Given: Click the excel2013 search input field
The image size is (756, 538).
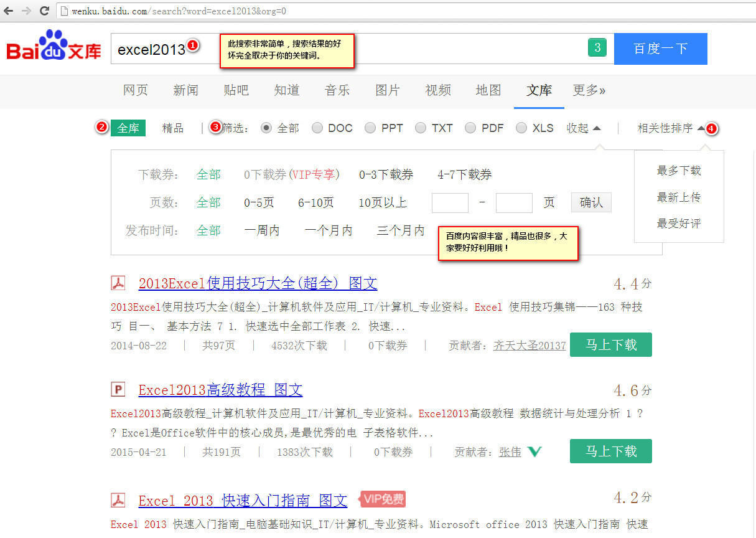Looking at the screenshot, I should point(362,49).
